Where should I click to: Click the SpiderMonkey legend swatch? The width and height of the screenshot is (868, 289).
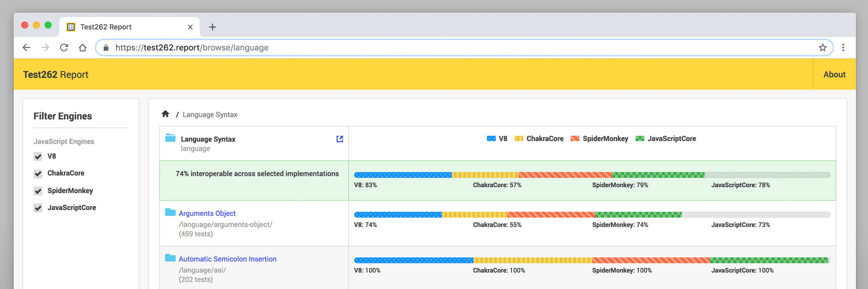[575, 139]
